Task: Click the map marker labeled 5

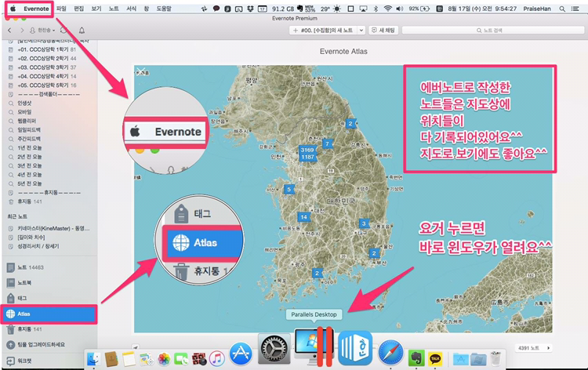Action: (289, 190)
